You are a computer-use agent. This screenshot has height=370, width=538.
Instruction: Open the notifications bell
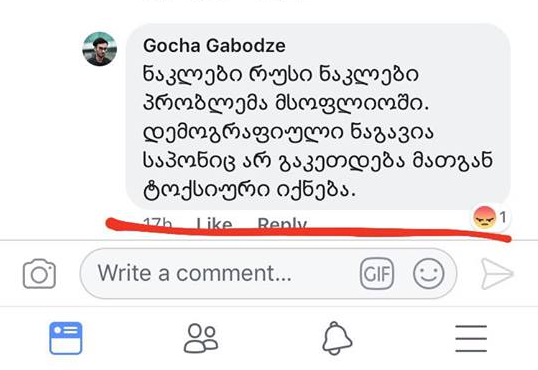tap(337, 338)
